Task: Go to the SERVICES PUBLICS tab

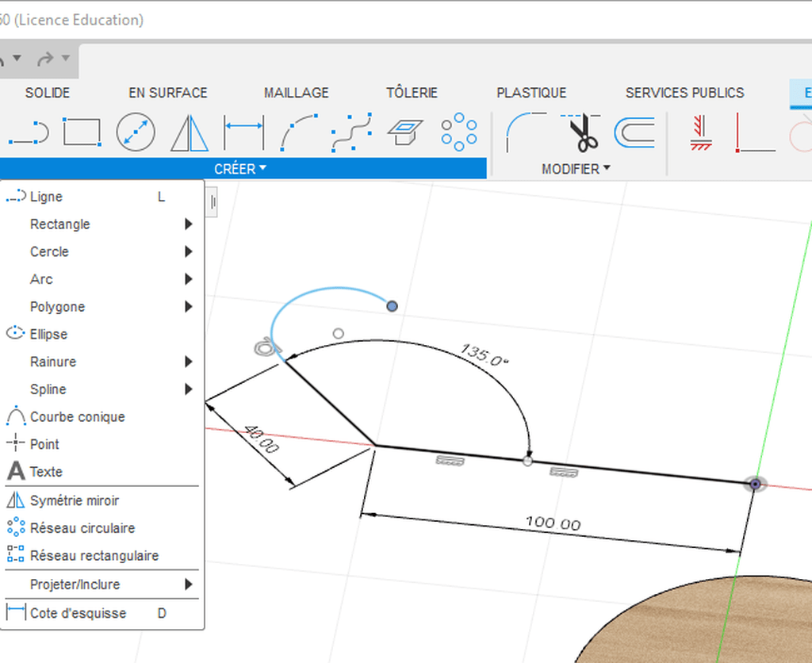Action: [x=684, y=93]
